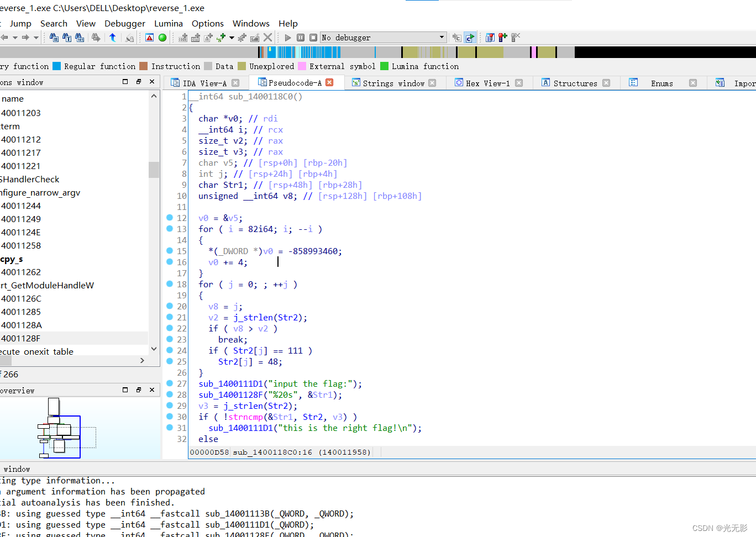Click the strncmp call in the pseudocode
Image resolution: width=756 pixels, height=537 pixels.
coord(245,417)
